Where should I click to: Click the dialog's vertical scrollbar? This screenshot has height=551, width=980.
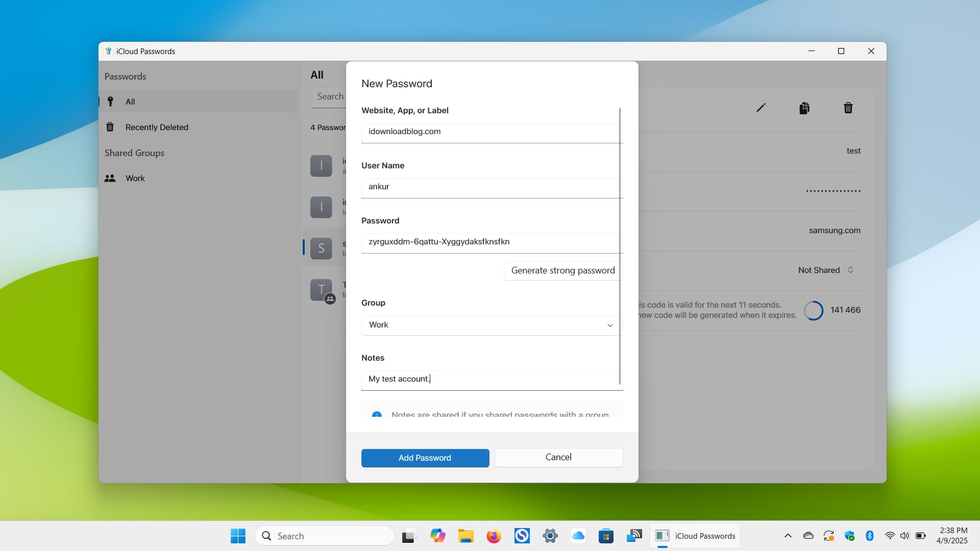620,245
